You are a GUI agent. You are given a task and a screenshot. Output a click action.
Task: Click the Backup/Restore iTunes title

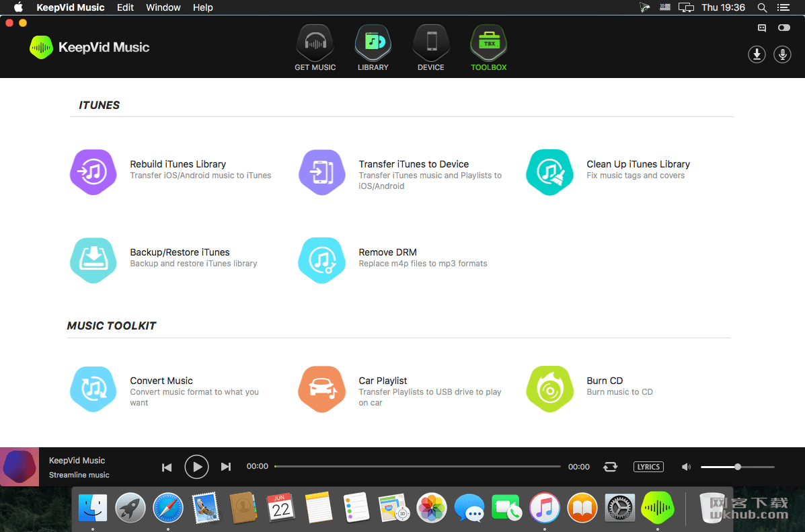[180, 252]
